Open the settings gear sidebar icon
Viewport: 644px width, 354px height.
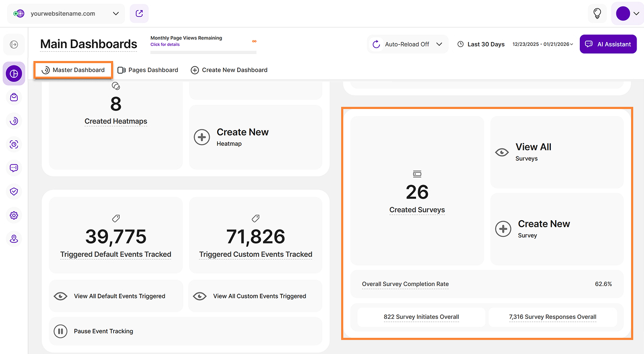(14, 215)
